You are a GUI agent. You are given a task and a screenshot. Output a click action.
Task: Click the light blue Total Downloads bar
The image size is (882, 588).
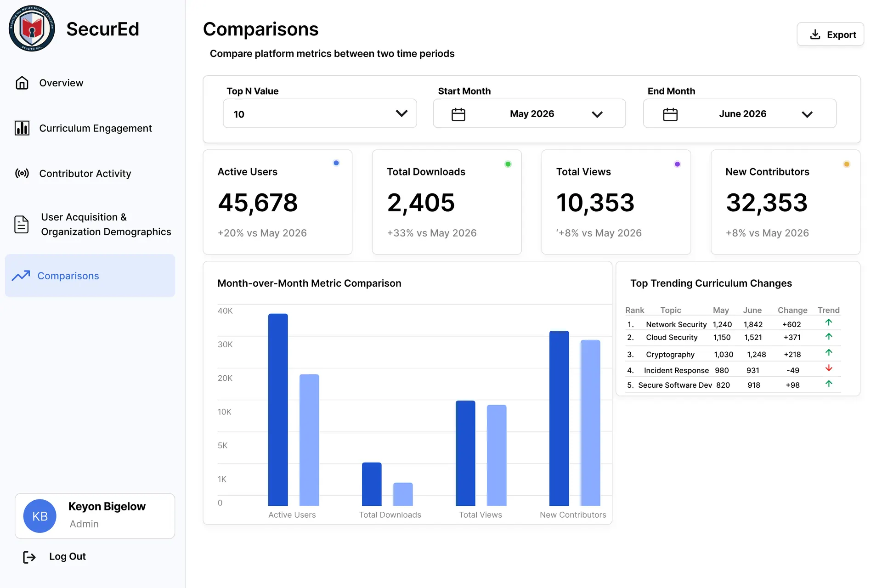403,494
